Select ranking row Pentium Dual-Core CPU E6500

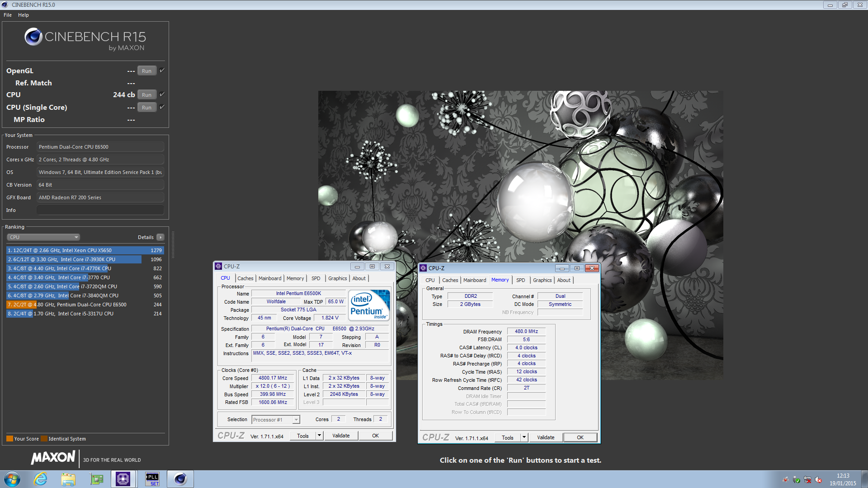click(85, 305)
